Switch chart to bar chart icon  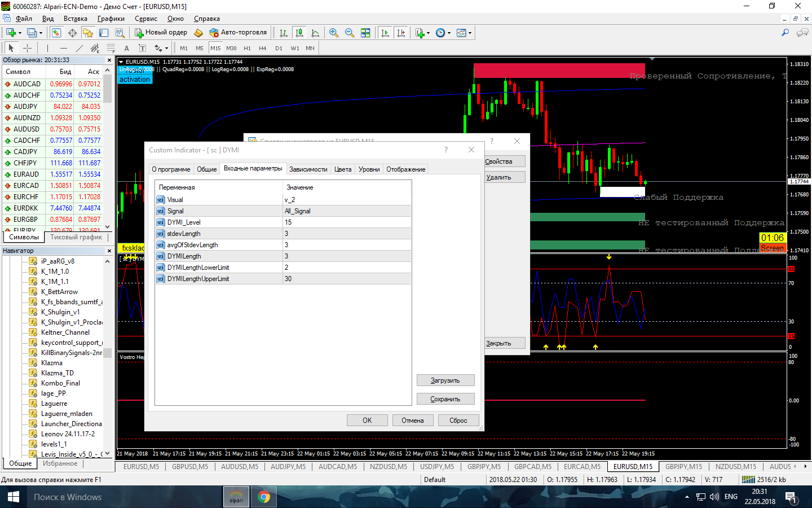click(284, 33)
